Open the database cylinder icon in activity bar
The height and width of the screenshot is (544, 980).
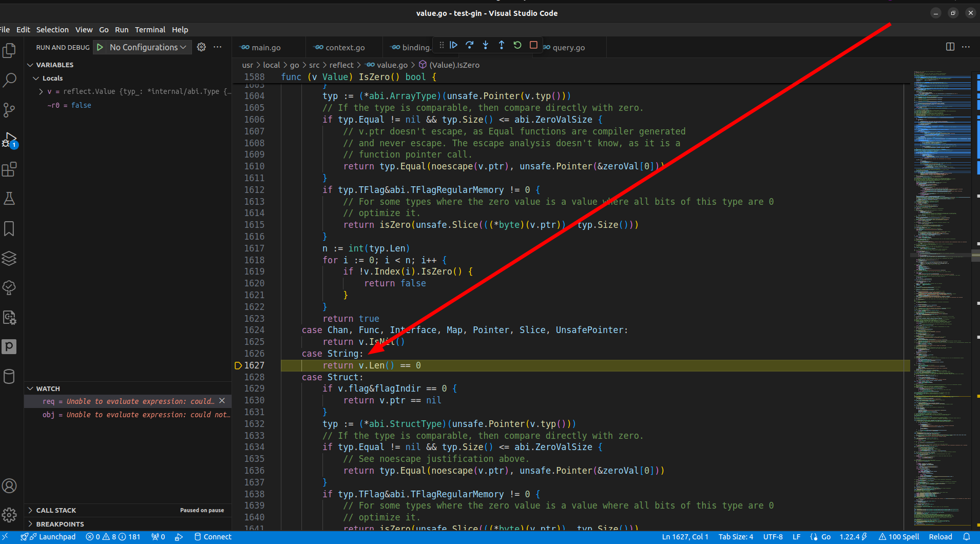click(9, 376)
